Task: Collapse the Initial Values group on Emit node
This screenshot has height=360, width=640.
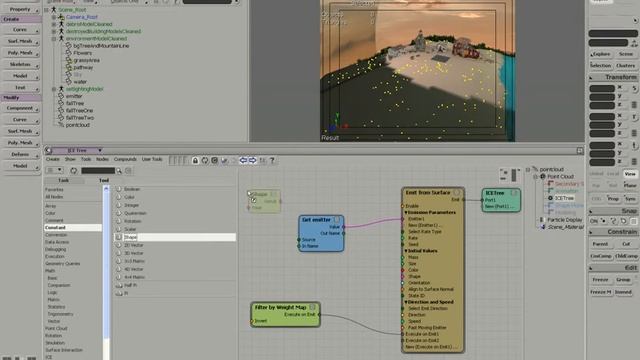Action: point(406,251)
